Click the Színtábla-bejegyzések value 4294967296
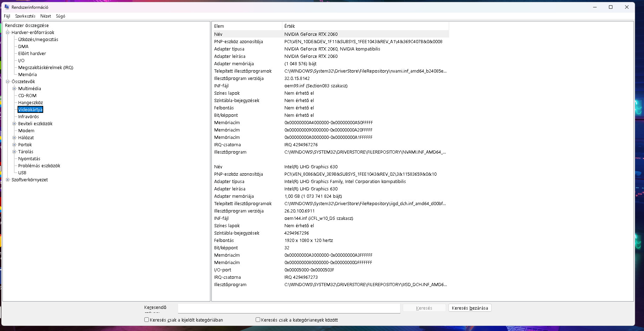The image size is (644, 331). pyautogui.click(x=297, y=233)
